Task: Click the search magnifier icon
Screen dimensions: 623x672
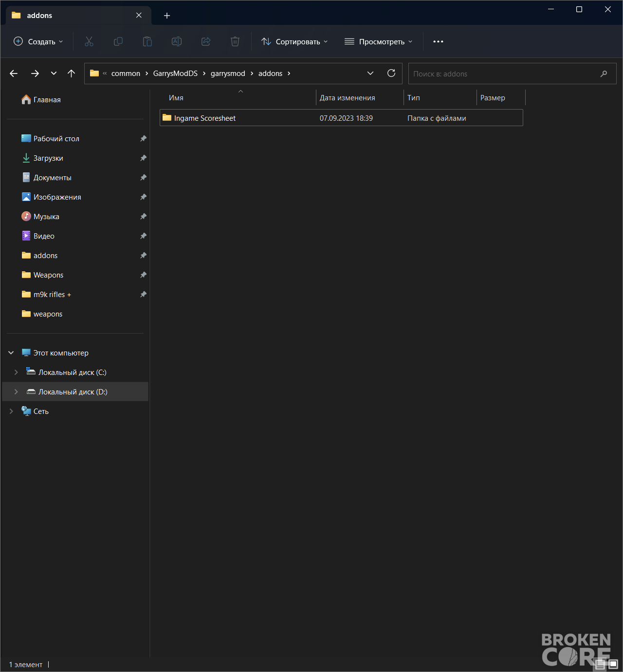Action: point(604,74)
